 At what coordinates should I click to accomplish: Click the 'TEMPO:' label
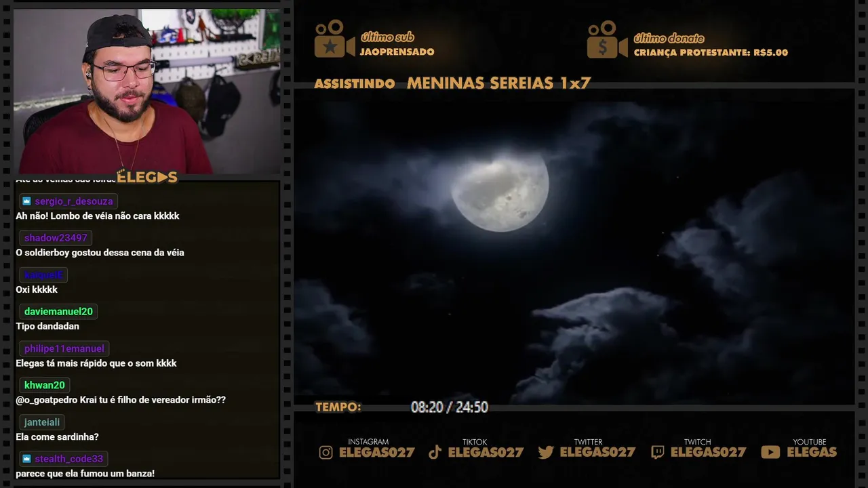338,407
